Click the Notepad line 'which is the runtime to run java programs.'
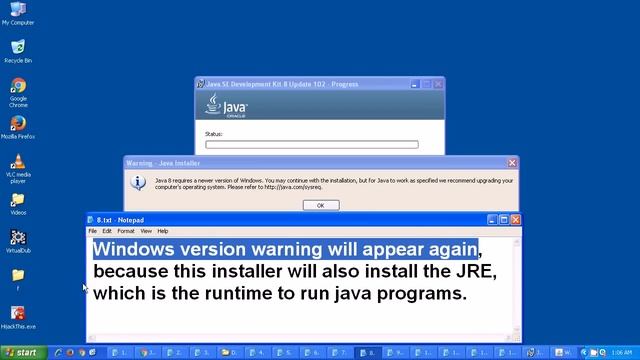This screenshot has width=640, height=360. click(x=280, y=293)
